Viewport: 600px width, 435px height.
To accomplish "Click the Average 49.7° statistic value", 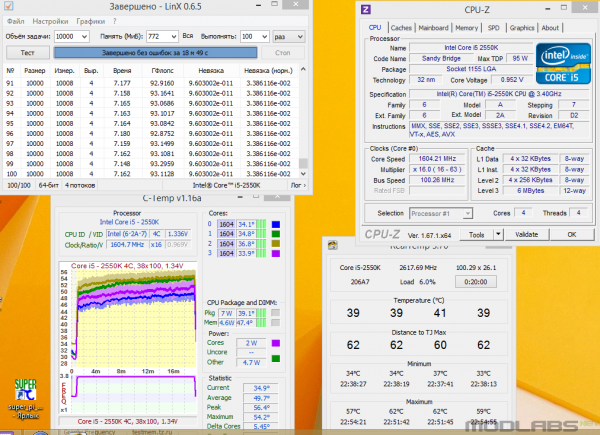I will (x=262, y=398).
